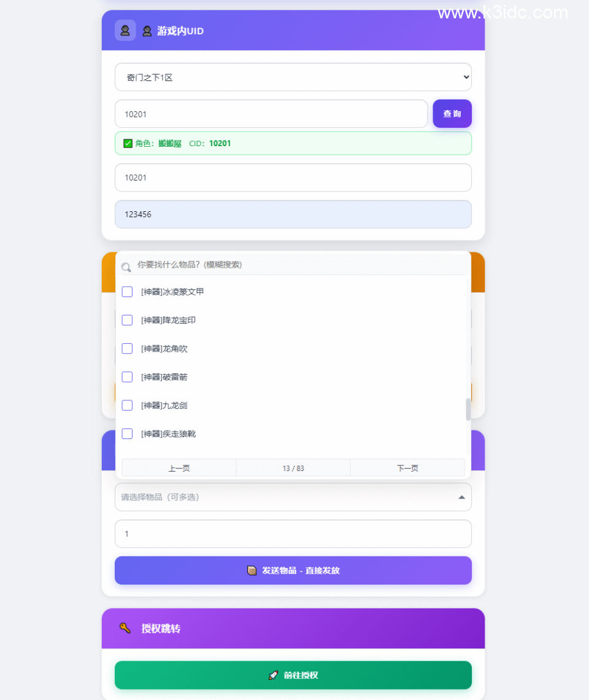Image resolution: width=589 pixels, height=700 pixels.
Task: Select the [神器]疾走狼靴 checkbox
Action: point(127,434)
